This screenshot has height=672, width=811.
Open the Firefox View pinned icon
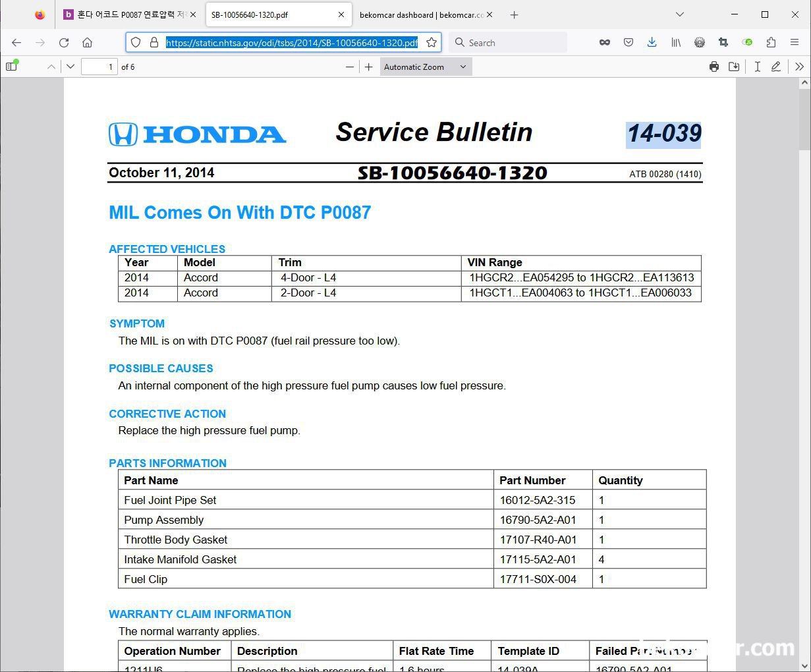[40, 14]
